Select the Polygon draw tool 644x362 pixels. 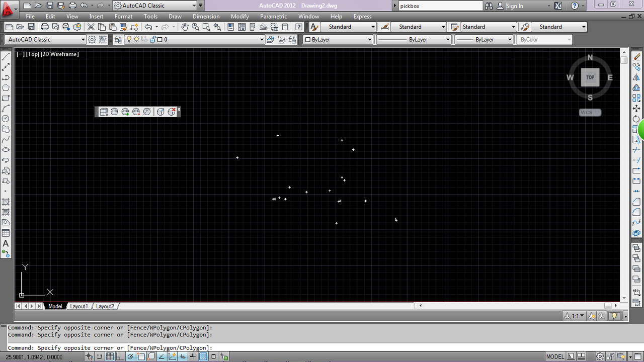(x=6, y=87)
